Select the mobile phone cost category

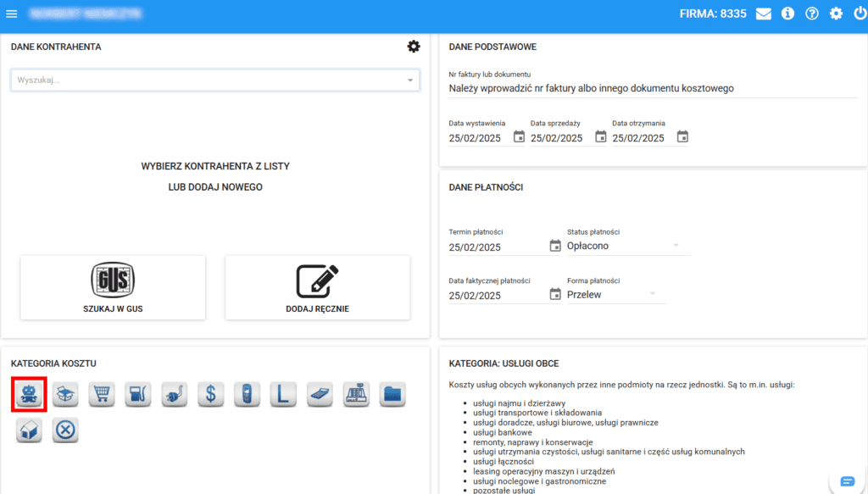247,394
